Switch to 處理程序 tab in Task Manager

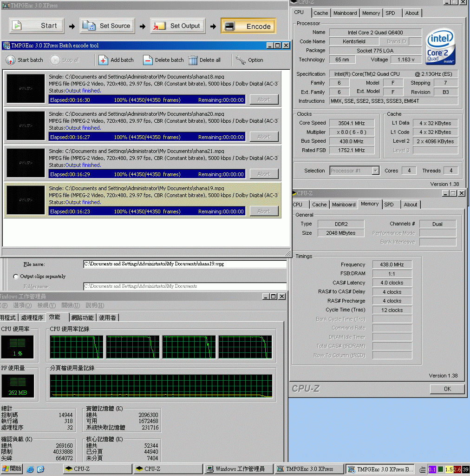coord(32,318)
